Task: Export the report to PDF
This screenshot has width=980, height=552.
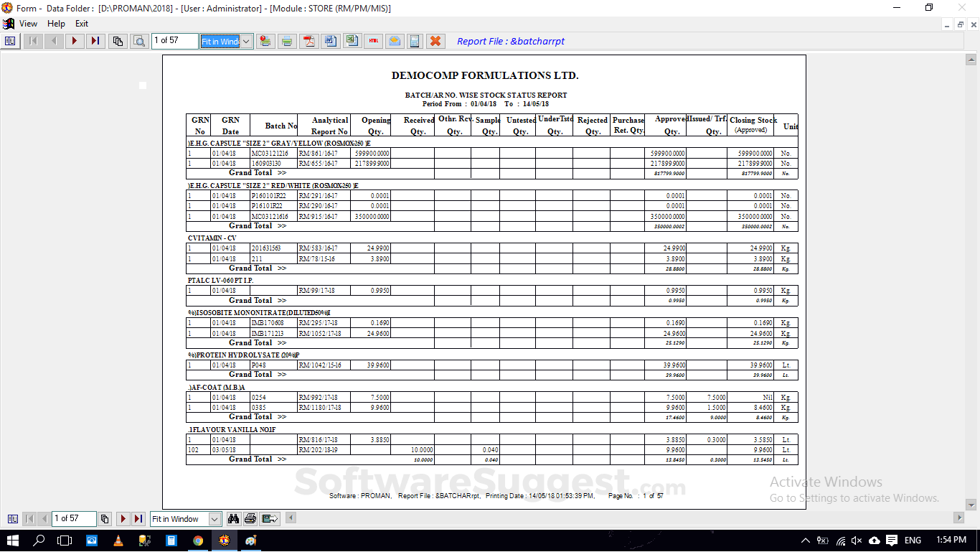Action: (308, 41)
